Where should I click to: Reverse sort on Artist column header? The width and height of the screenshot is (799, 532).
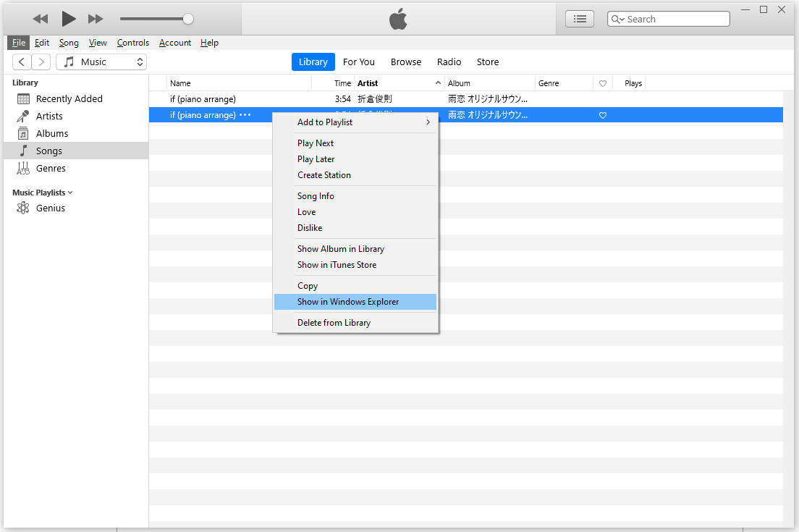399,83
